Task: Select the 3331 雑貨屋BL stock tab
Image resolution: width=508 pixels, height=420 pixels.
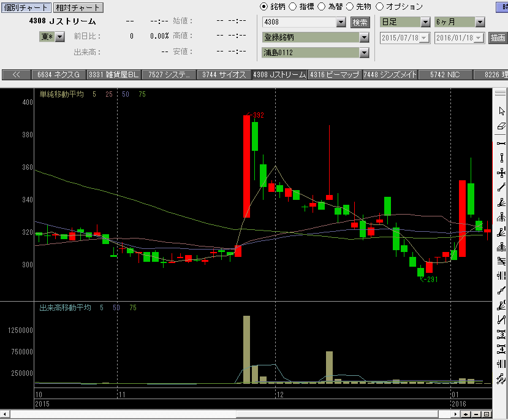Action: pyautogui.click(x=114, y=75)
